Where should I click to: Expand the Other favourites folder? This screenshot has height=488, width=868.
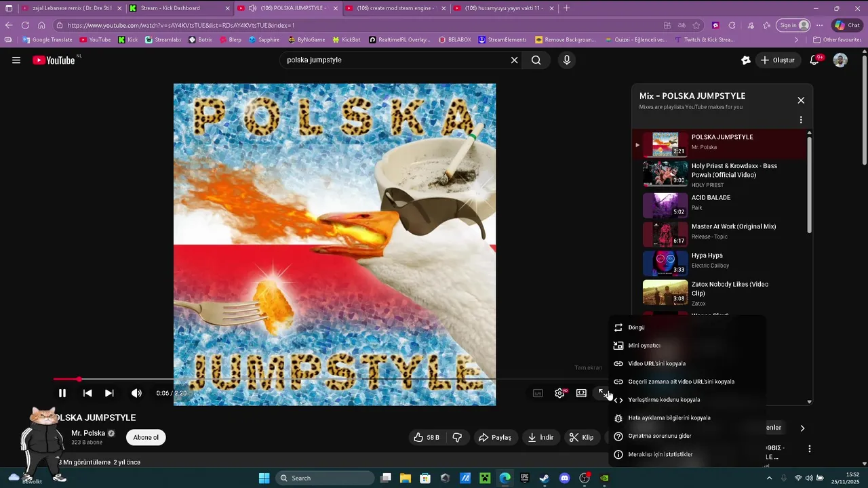click(837, 40)
